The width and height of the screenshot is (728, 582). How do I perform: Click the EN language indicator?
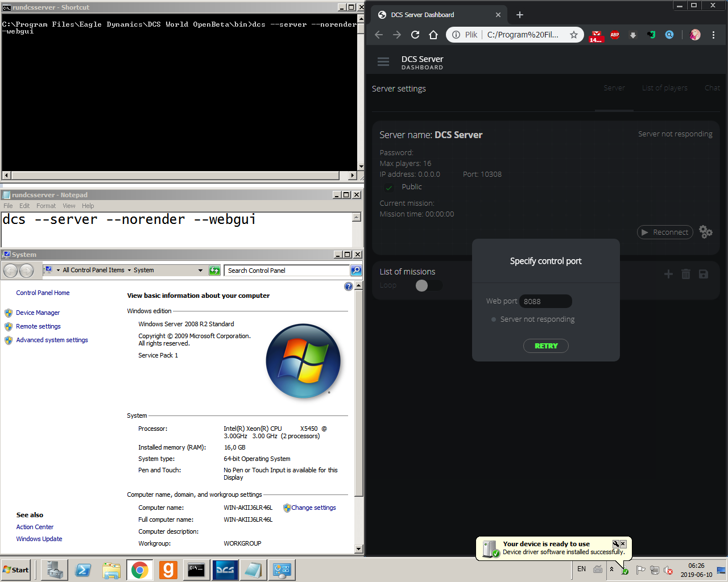tap(581, 569)
